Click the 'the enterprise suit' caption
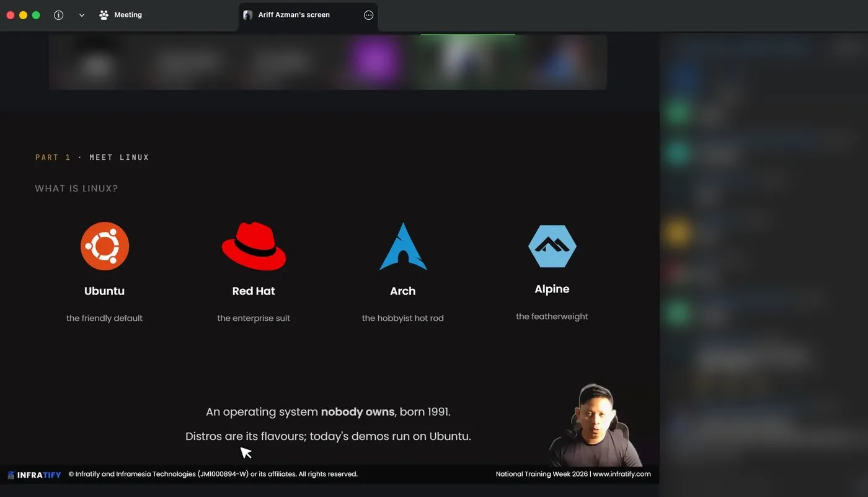The width and height of the screenshot is (868, 497). 254,318
